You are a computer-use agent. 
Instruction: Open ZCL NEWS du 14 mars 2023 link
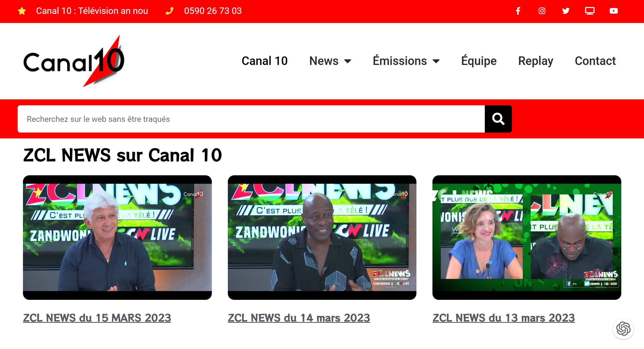pos(299,318)
